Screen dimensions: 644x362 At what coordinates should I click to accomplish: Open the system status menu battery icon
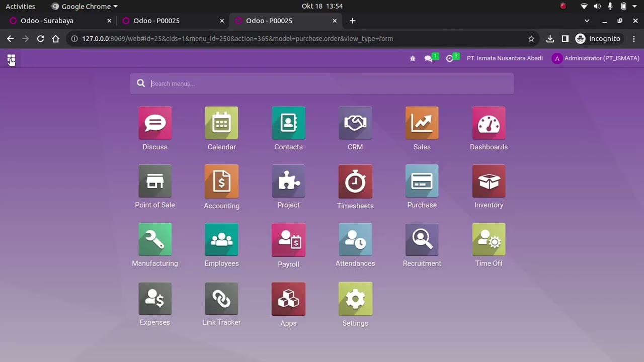tap(623, 7)
